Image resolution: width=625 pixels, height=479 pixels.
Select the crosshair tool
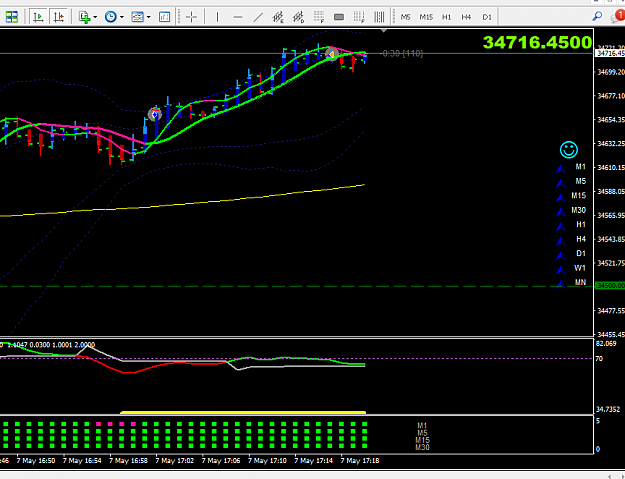click(x=191, y=17)
